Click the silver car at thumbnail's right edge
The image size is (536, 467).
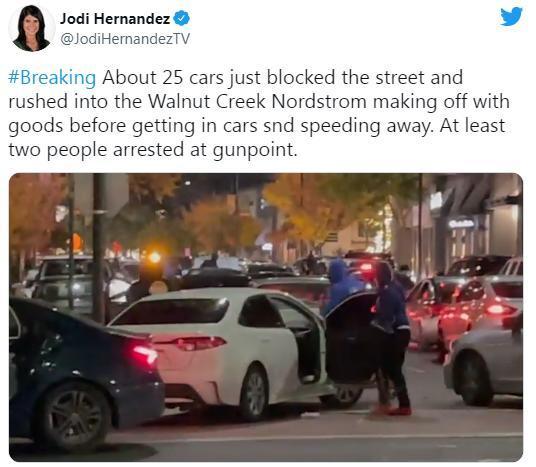tap(483, 365)
